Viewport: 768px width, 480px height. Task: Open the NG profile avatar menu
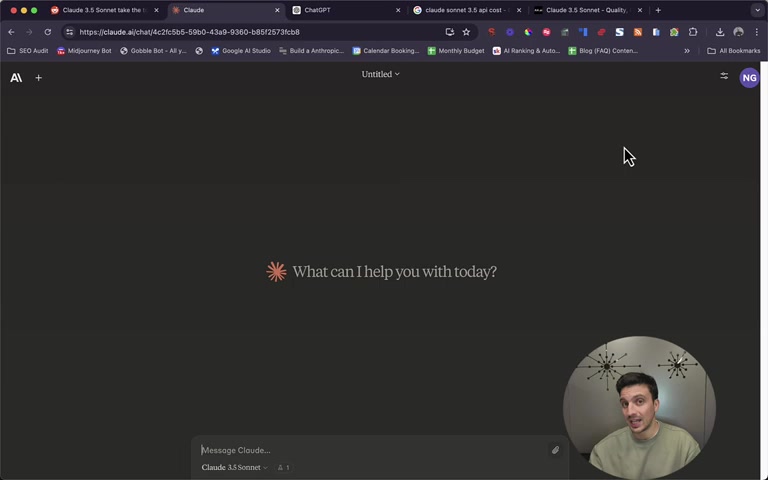coord(749,78)
